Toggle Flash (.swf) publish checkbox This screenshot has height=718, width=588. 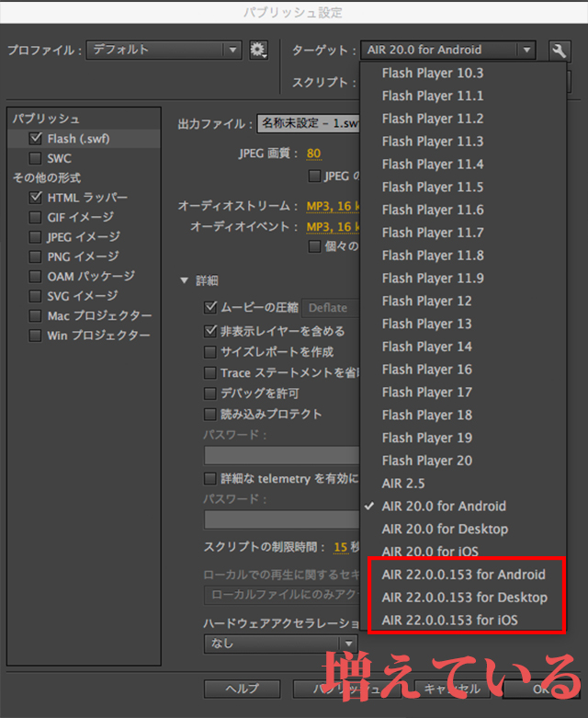coord(35,138)
